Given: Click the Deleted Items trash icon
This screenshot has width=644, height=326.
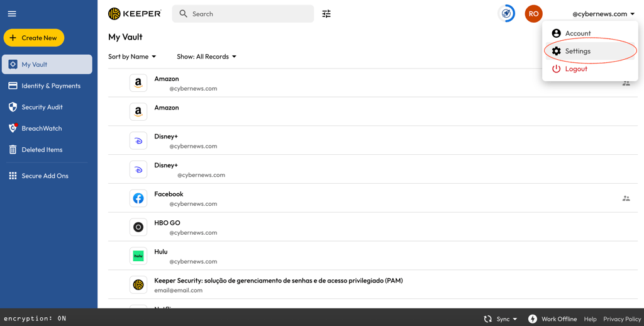Looking at the screenshot, I should 13,150.
